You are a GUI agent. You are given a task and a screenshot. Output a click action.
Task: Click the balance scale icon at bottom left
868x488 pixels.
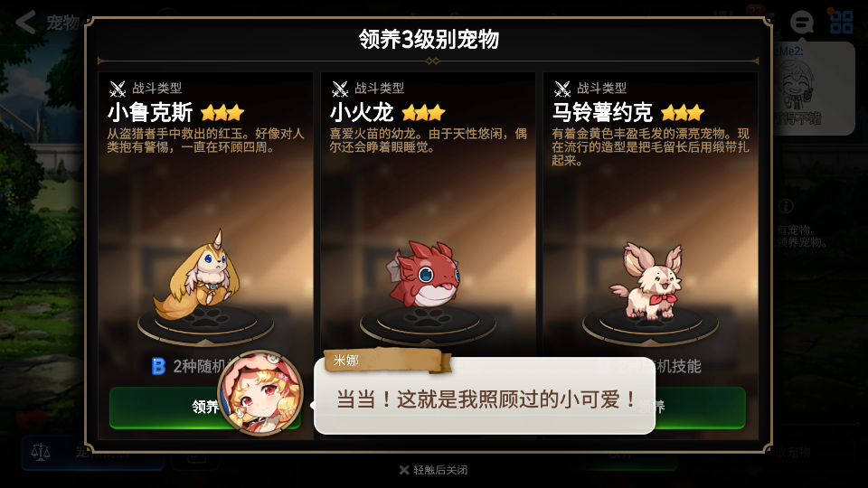pyautogui.click(x=41, y=452)
